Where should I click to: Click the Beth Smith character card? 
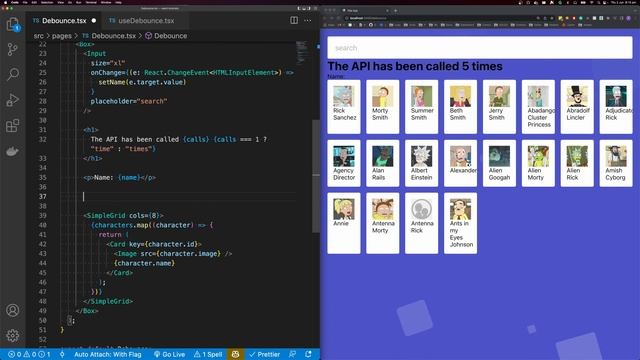pyautogui.click(x=460, y=107)
